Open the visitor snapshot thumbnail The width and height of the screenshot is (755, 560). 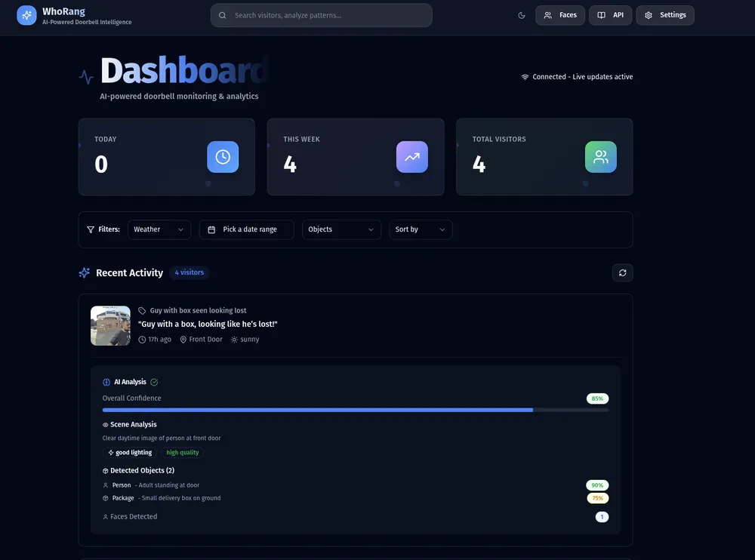click(x=110, y=325)
